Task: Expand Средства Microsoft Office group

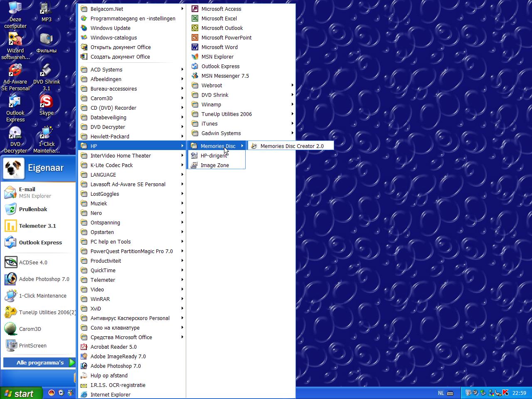Action: tap(132, 337)
